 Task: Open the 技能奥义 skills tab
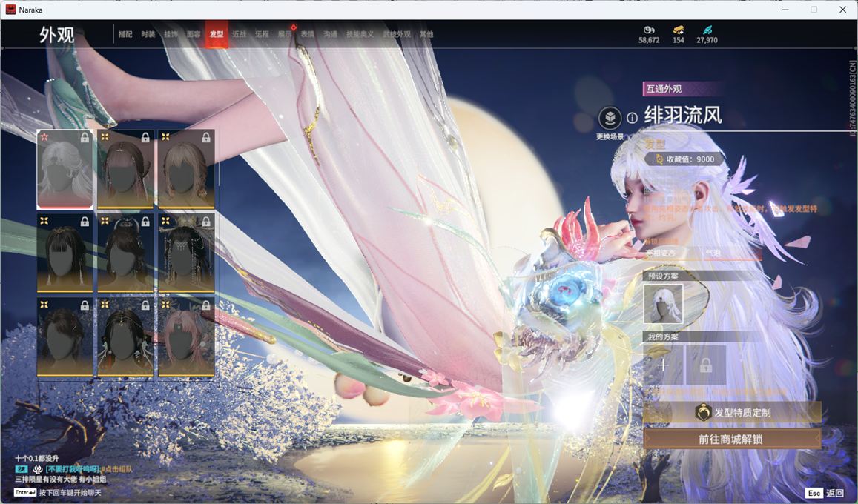point(360,34)
